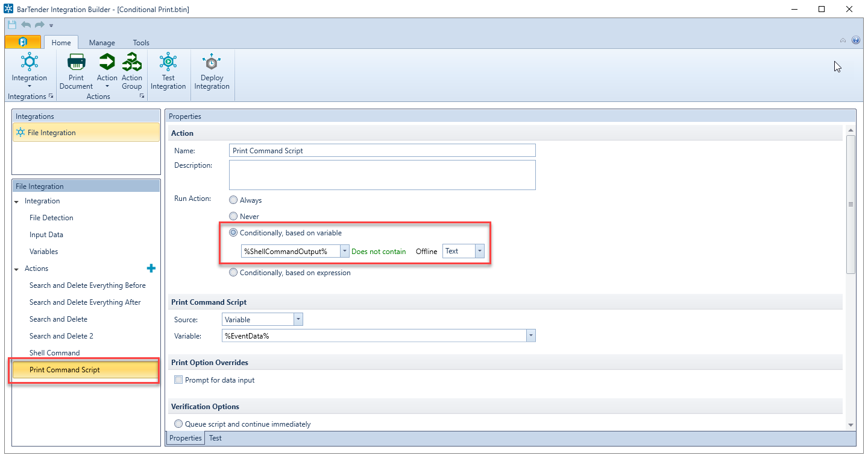Open the Source dropdown showing Variable
This screenshot has width=868, height=458.
(298, 319)
